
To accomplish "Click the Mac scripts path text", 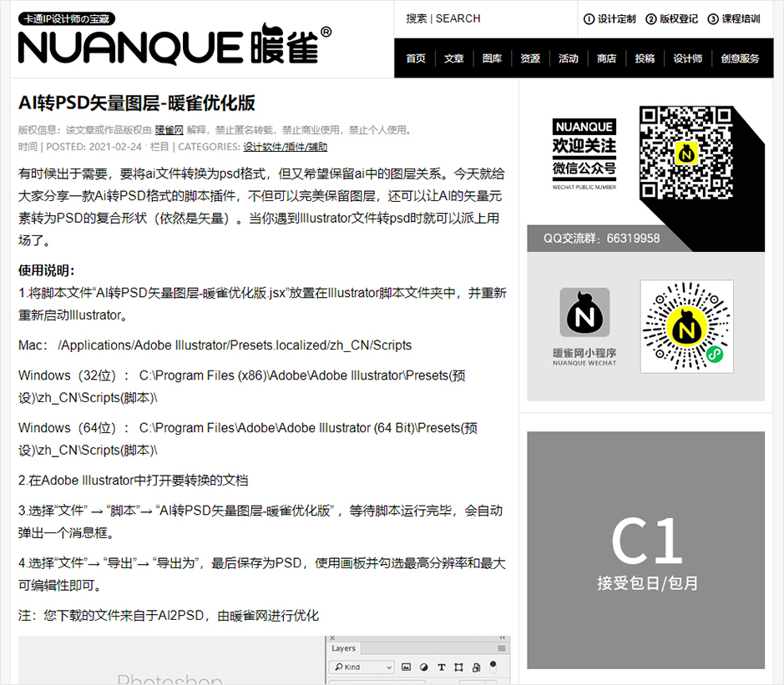I will coord(215,345).
